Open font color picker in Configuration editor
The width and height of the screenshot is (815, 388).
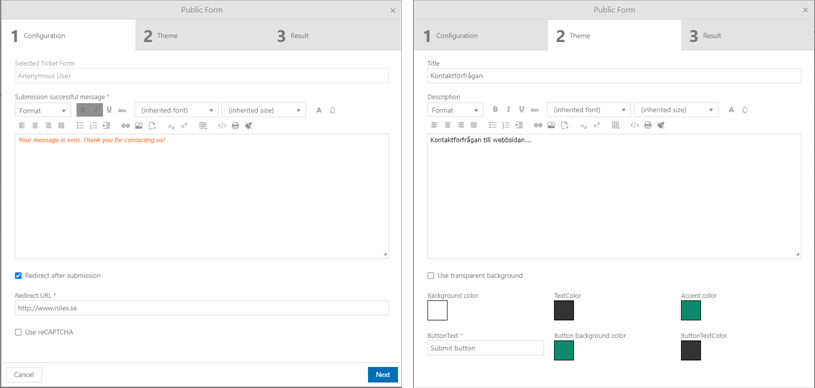[x=319, y=110]
